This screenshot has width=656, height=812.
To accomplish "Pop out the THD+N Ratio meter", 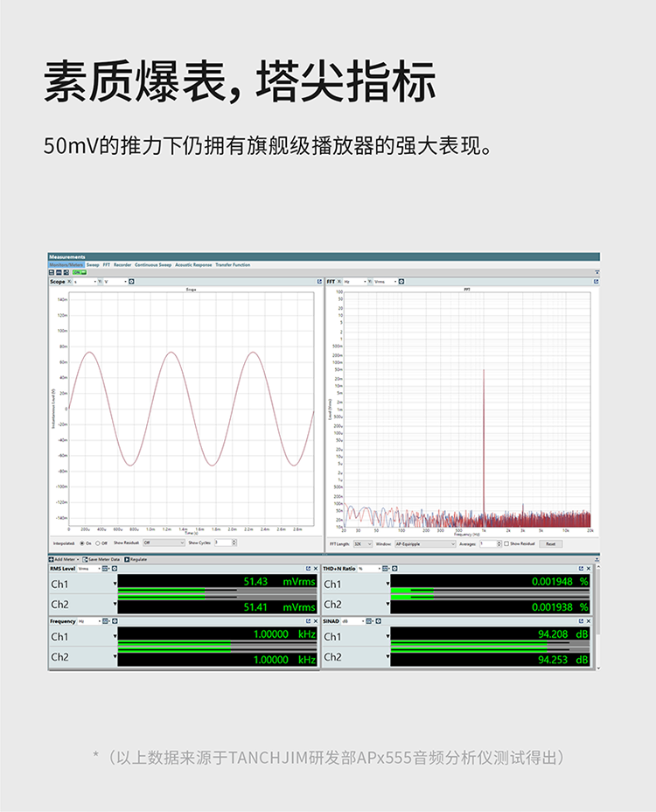I will pyautogui.click(x=581, y=569).
